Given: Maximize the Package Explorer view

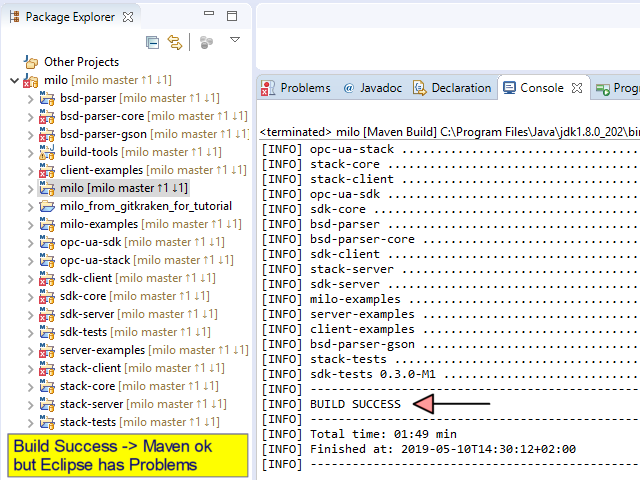Looking at the screenshot, I should [232, 16].
